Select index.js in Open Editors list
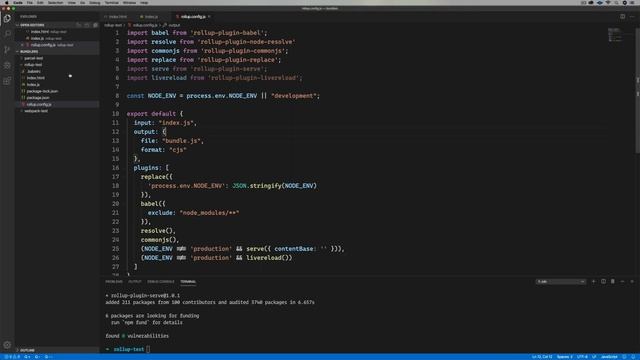The width and height of the screenshot is (640, 360). tap(37, 38)
